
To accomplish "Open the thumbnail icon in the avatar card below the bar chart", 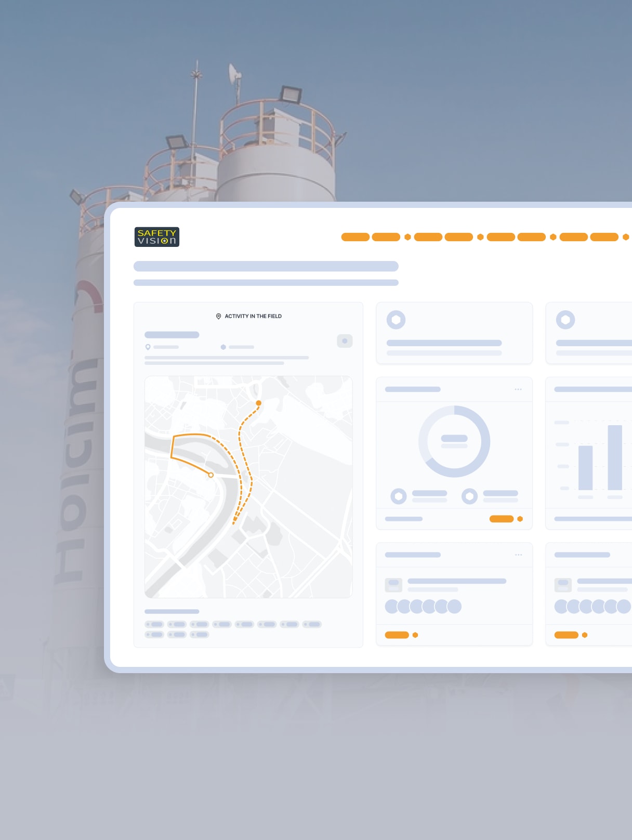I will [563, 585].
